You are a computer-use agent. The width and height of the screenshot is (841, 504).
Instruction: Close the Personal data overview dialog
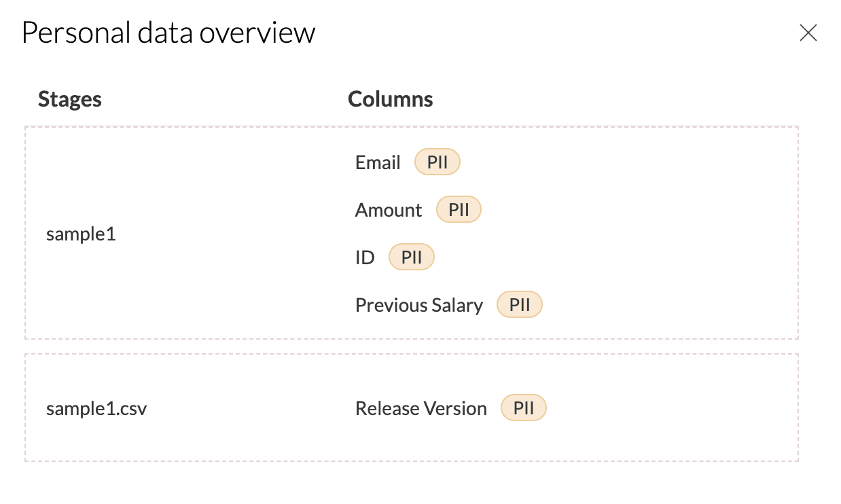click(x=808, y=33)
